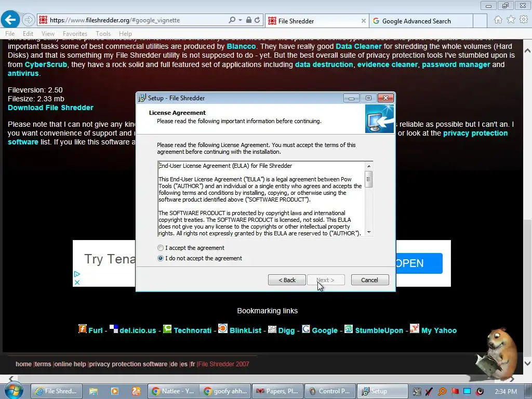Click the ad's OPEN button
The height and width of the screenshot is (399, 532).
[419, 263]
